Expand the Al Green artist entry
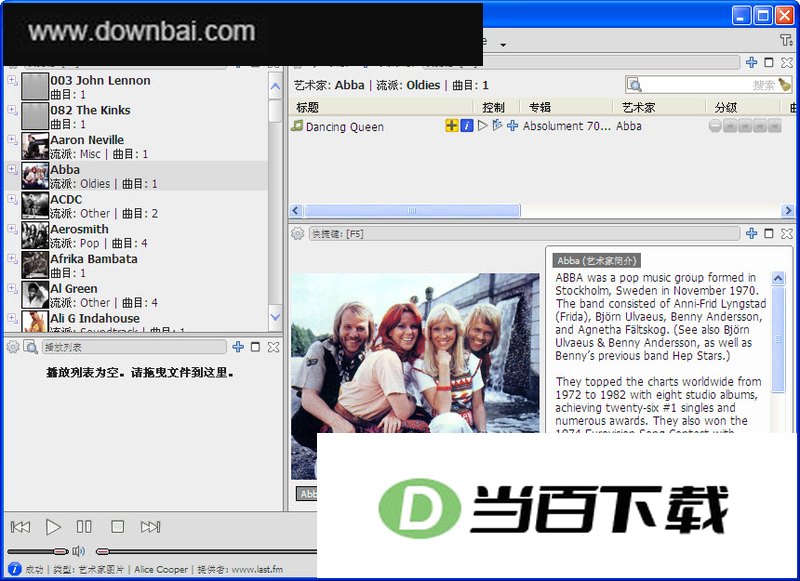 point(12,288)
